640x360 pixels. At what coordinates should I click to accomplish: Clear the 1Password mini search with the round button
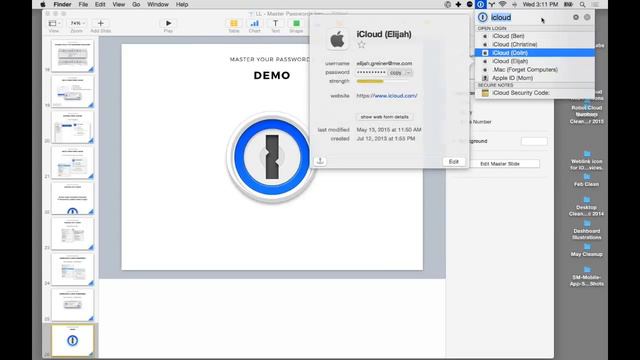(x=587, y=17)
